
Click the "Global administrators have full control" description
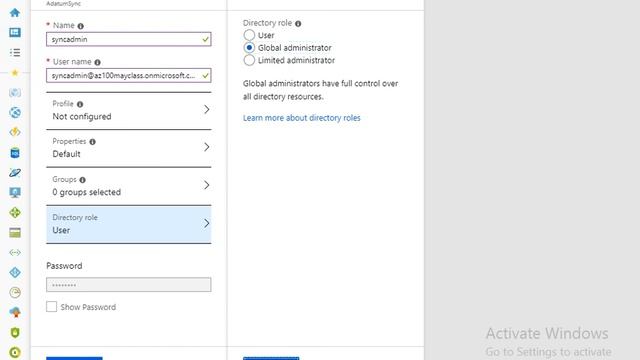click(320, 90)
